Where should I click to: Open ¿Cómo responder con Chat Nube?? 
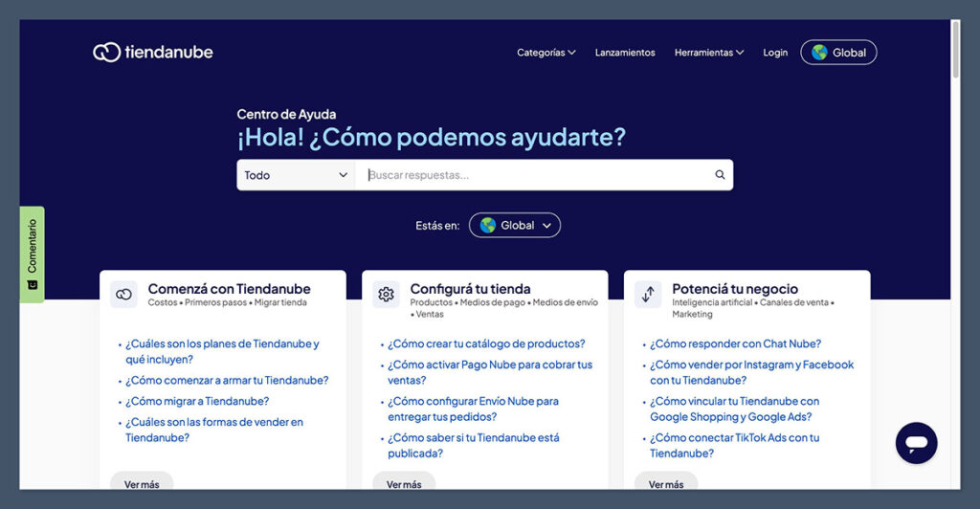[x=736, y=344]
